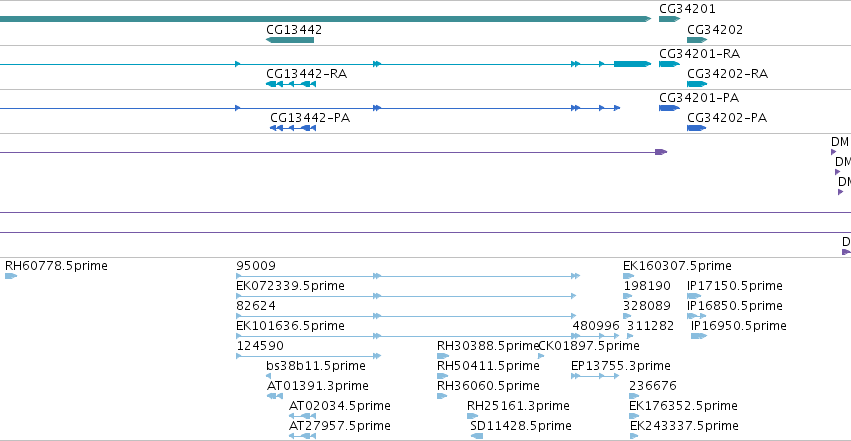This screenshot has height=441, width=851.
Task: Open CG34202-PA coding sequence label
Action: 727,118
